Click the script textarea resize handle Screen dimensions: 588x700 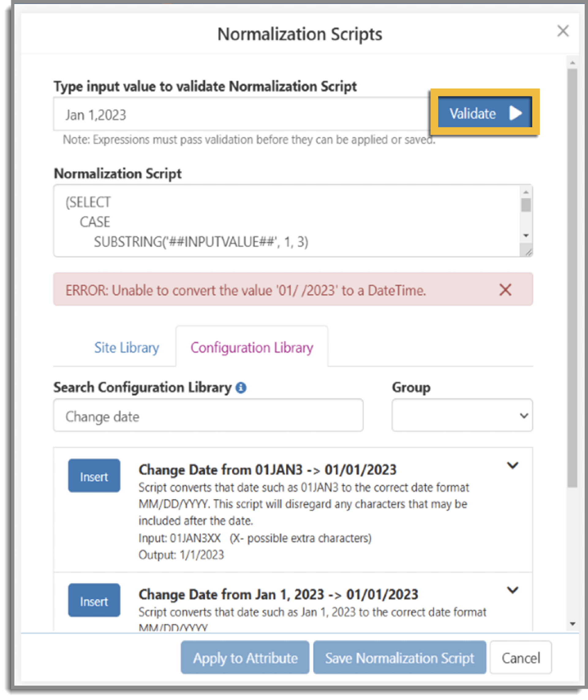pyautogui.click(x=528, y=252)
